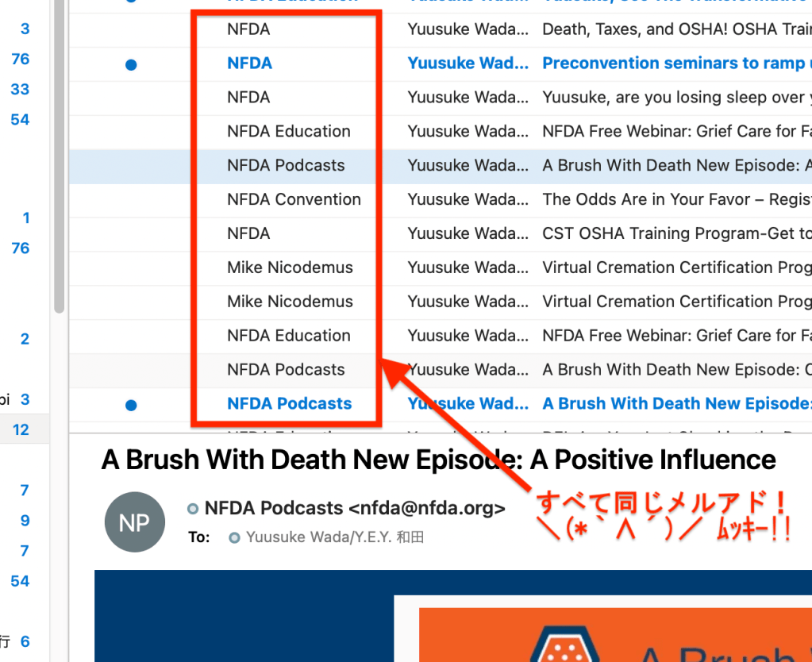
Task: Click the NP sender avatar circle
Action: [135, 522]
